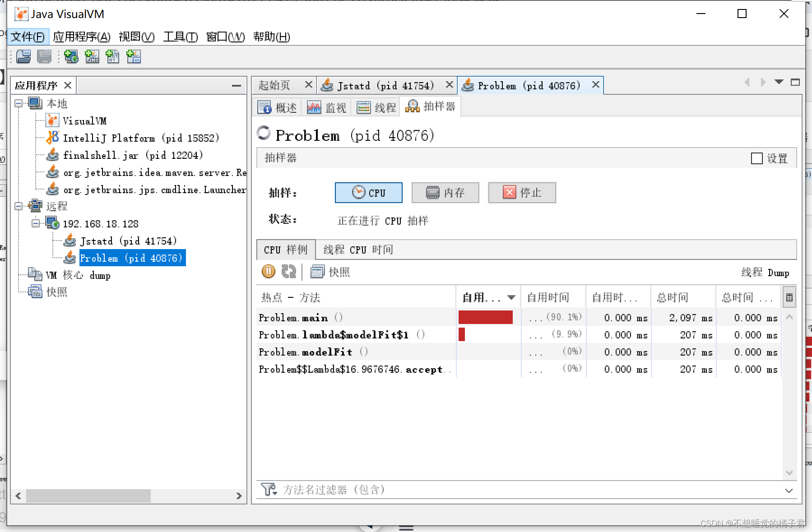Click the Save snapshot toolbar icon
This screenshot has width=812, height=532.
(x=44, y=56)
